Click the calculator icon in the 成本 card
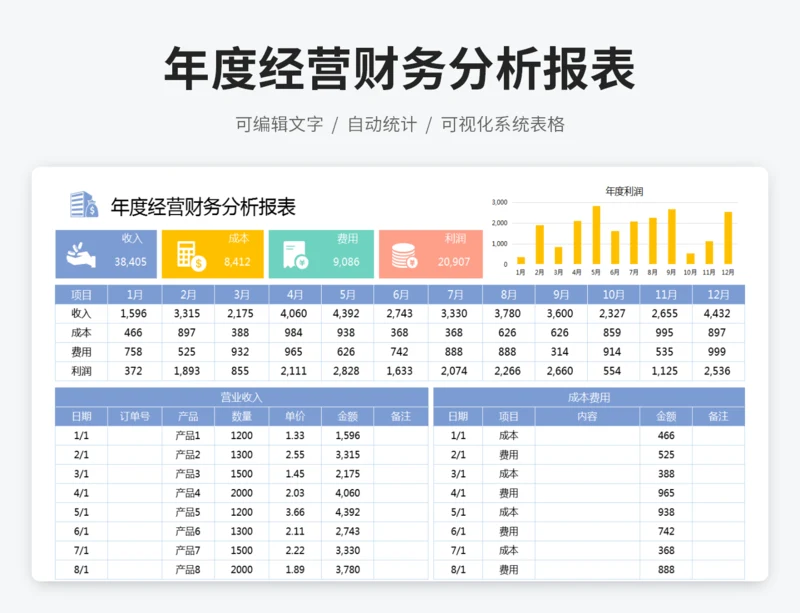The height and width of the screenshot is (613, 800). click(191, 256)
